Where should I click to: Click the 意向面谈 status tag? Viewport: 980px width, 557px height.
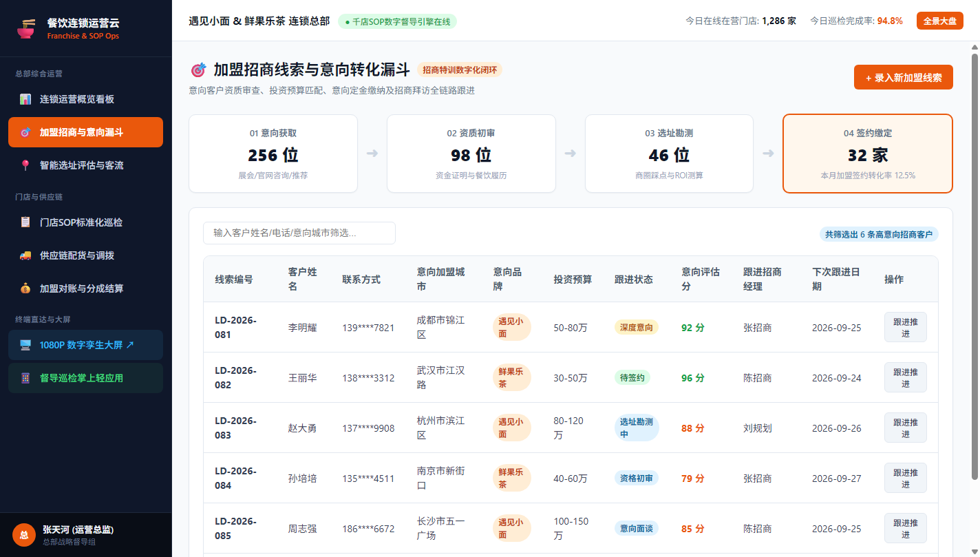(637, 528)
